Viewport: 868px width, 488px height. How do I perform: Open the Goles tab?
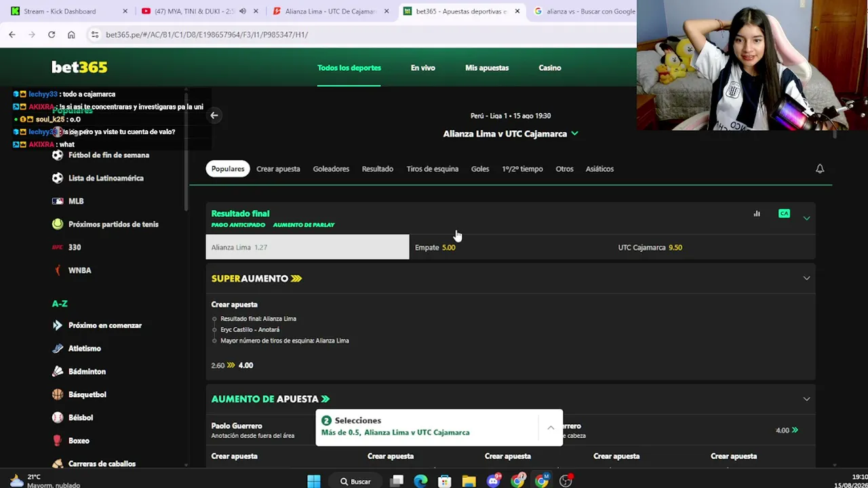tap(480, 169)
